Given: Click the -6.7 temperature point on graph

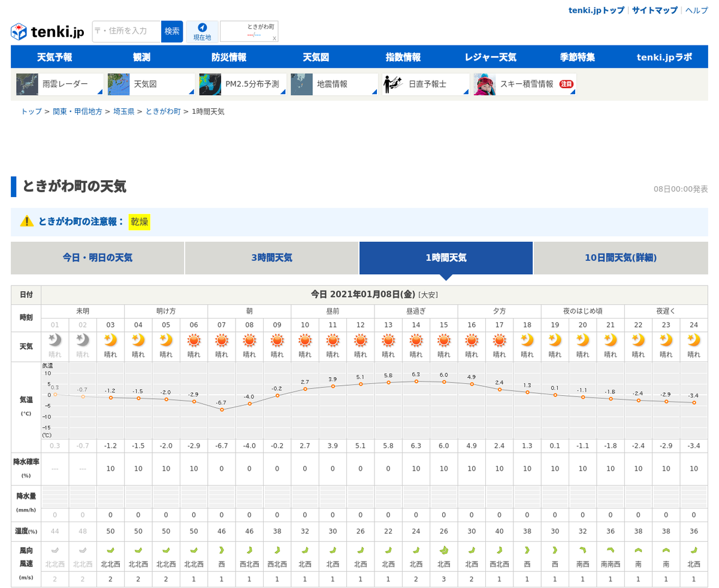Looking at the screenshot, I should tap(222, 410).
